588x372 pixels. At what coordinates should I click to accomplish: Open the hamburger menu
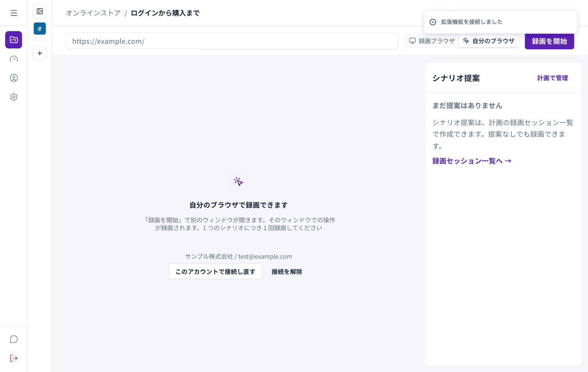(14, 13)
